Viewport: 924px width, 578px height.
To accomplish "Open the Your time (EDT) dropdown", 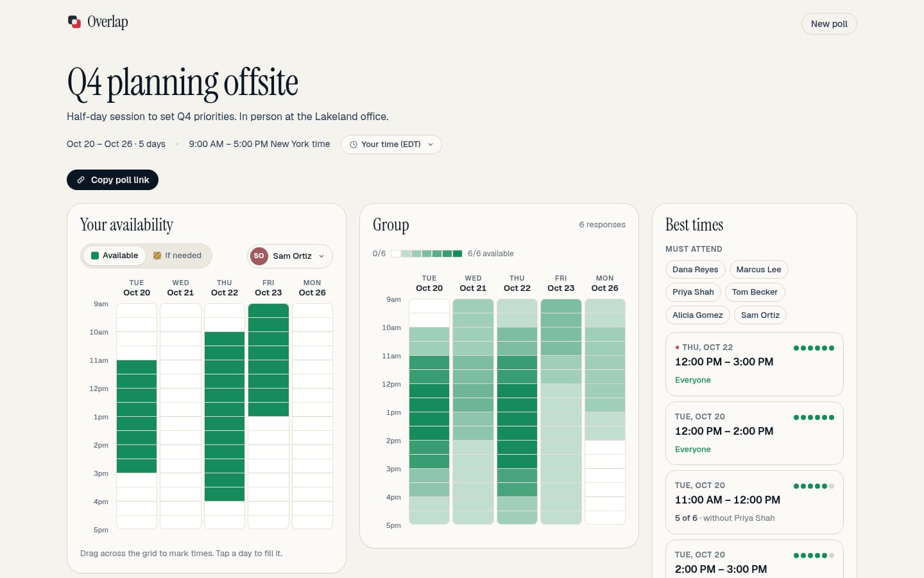I will click(391, 144).
